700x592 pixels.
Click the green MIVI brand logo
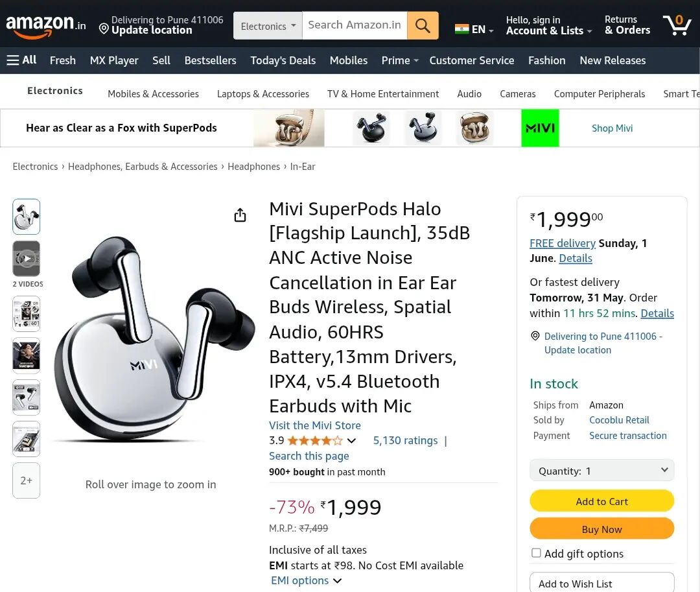point(540,128)
